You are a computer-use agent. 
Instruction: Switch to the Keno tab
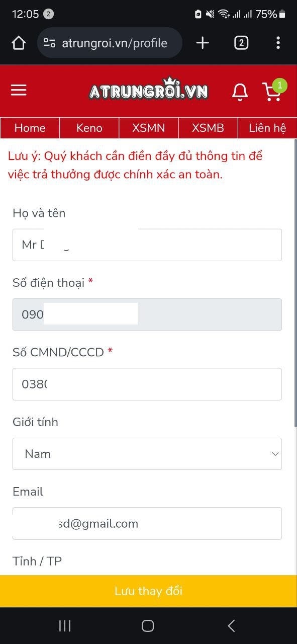click(89, 128)
